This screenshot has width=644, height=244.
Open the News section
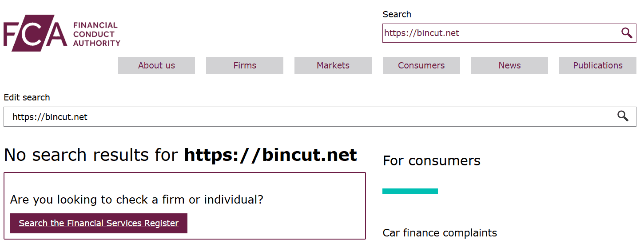(509, 65)
